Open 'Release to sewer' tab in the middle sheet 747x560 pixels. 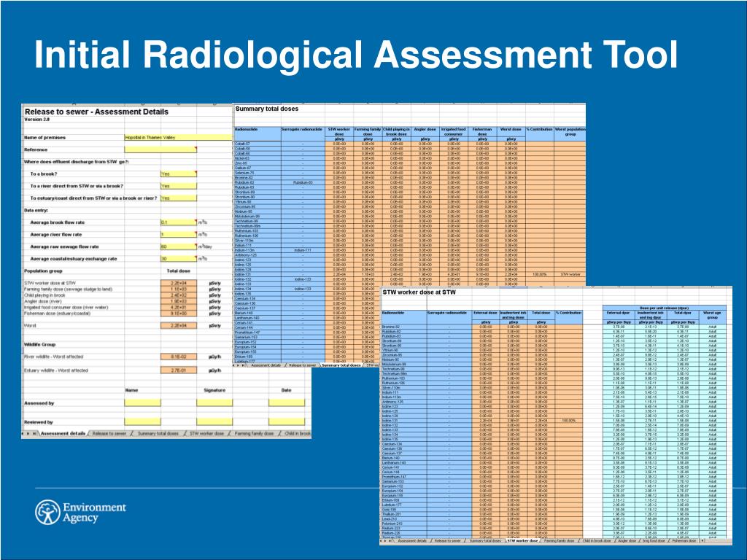pyautogui.click(x=302, y=365)
